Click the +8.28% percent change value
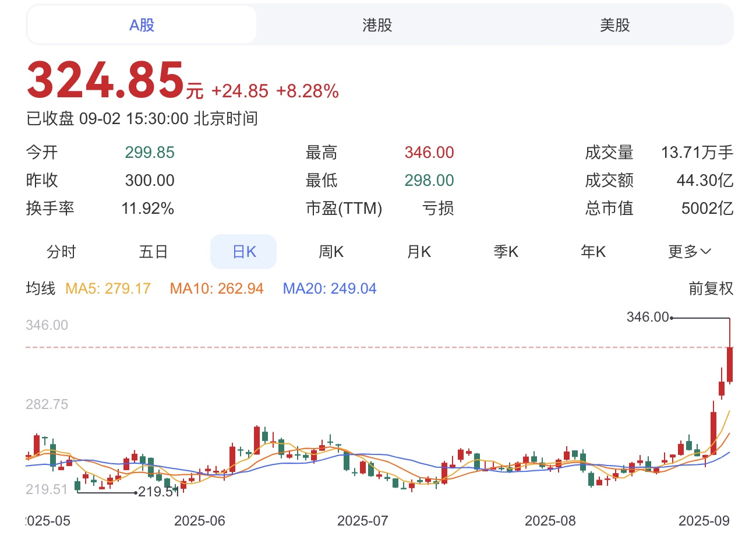756x543 pixels. coord(308,91)
